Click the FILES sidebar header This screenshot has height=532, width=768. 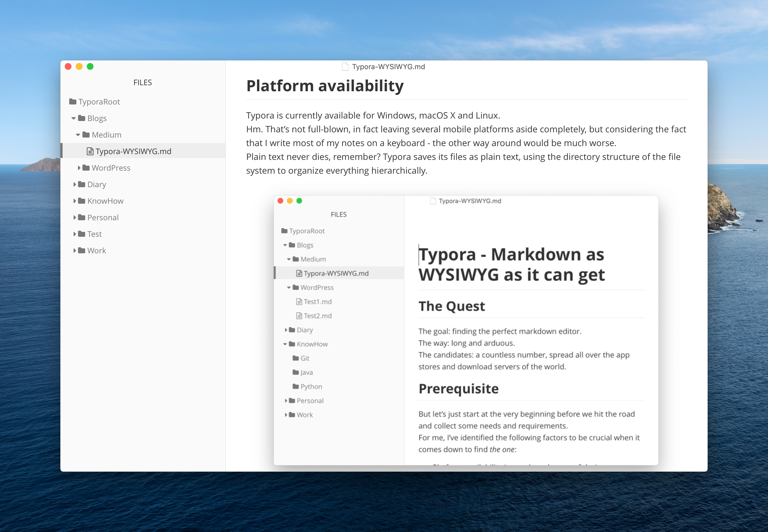142,82
